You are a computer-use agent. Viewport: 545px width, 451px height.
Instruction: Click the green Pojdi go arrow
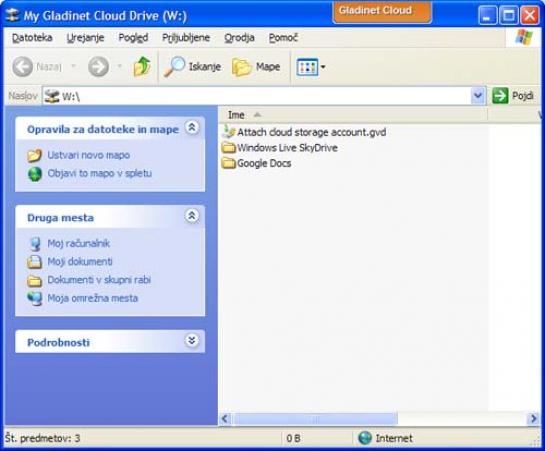point(500,96)
